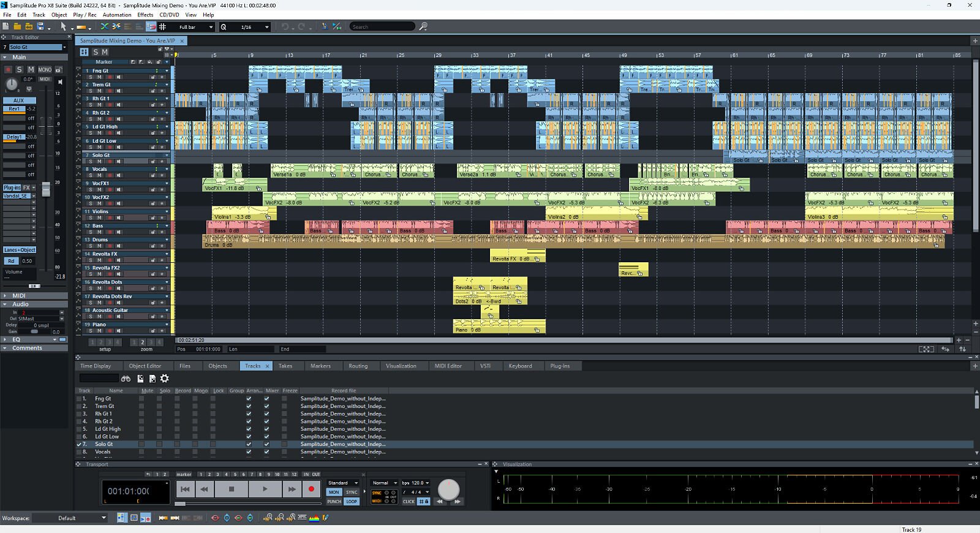Image resolution: width=980 pixels, height=533 pixels.
Task: Open track manager gear settings icon
Action: tap(164, 379)
